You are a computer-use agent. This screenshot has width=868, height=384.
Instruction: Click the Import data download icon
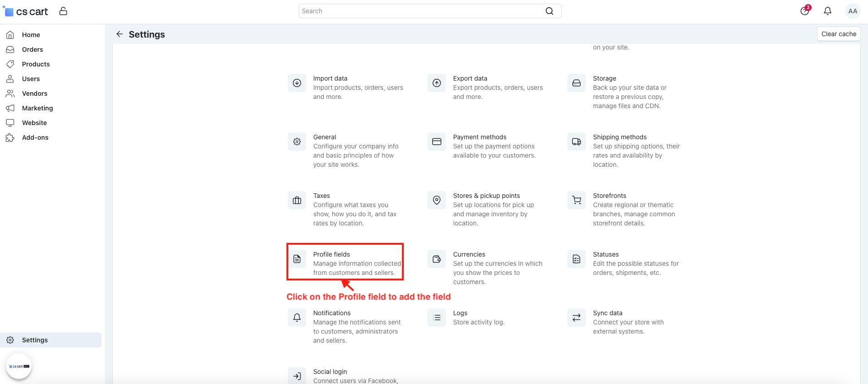[x=297, y=83]
